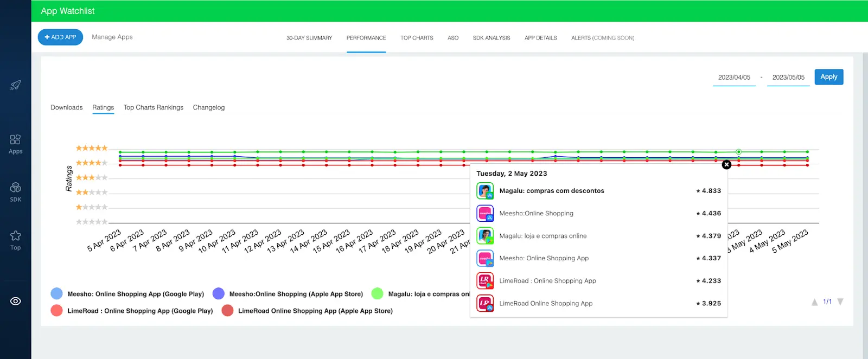The width and height of the screenshot is (868, 359).
Task: Click Magalu: compras com descontos app icon
Action: pyautogui.click(x=485, y=191)
